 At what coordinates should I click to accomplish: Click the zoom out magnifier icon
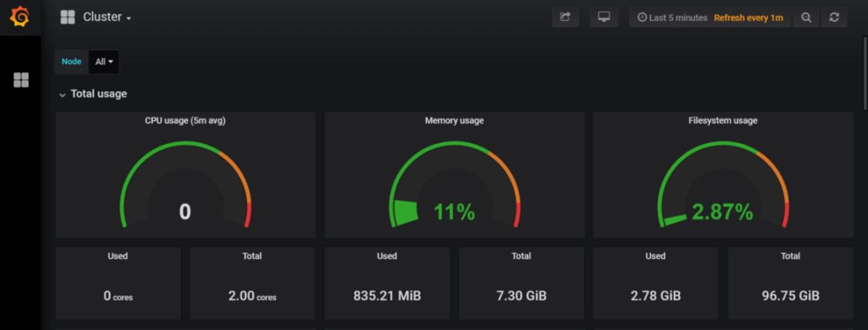click(806, 17)
